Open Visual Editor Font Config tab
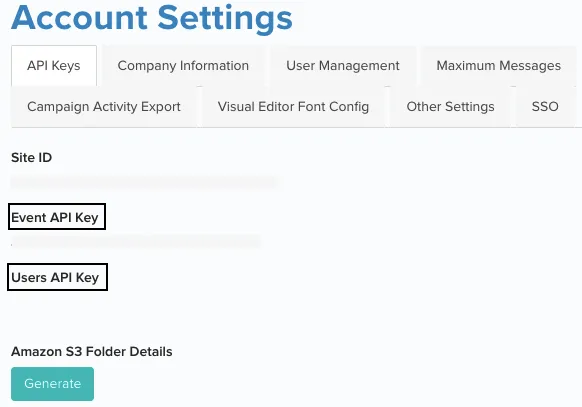This screenshot has width=582, height=407. click(x=293, y=107)
